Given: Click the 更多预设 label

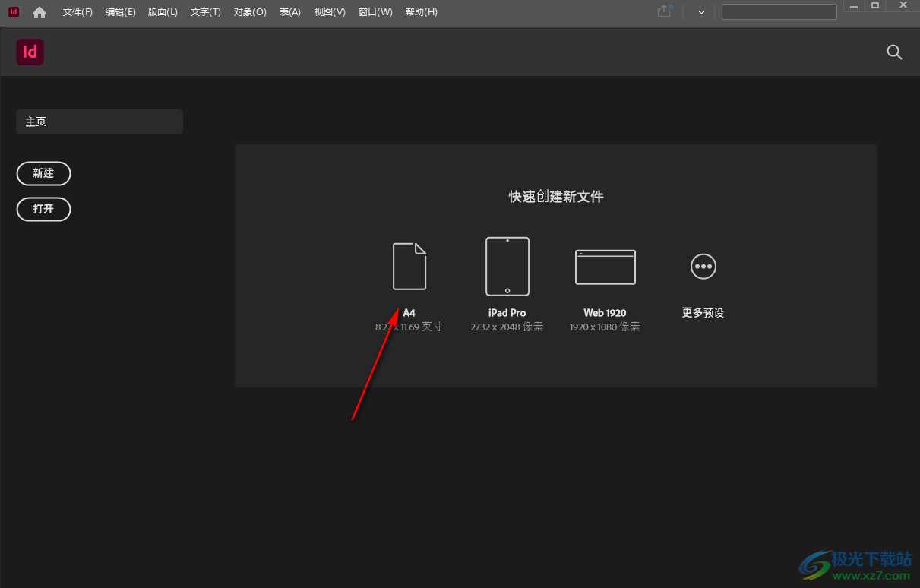Looking at the screenshot, I should coord(703,313).
